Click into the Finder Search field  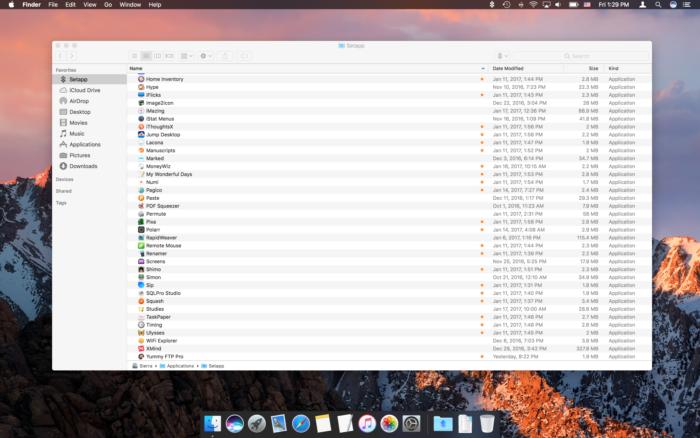point(605,56)
